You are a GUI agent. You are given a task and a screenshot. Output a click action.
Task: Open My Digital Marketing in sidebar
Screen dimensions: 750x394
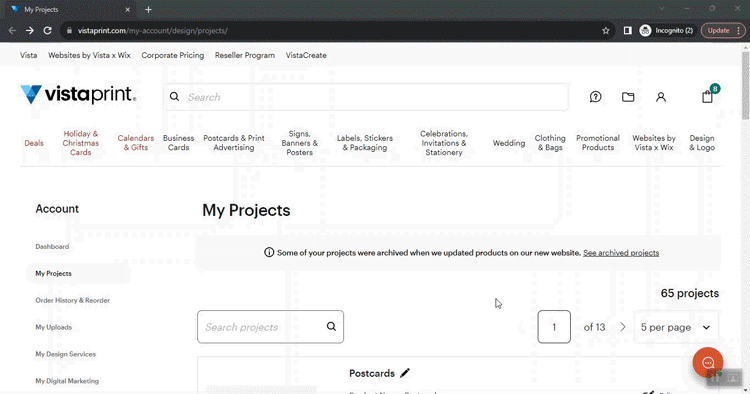[67, 381]
